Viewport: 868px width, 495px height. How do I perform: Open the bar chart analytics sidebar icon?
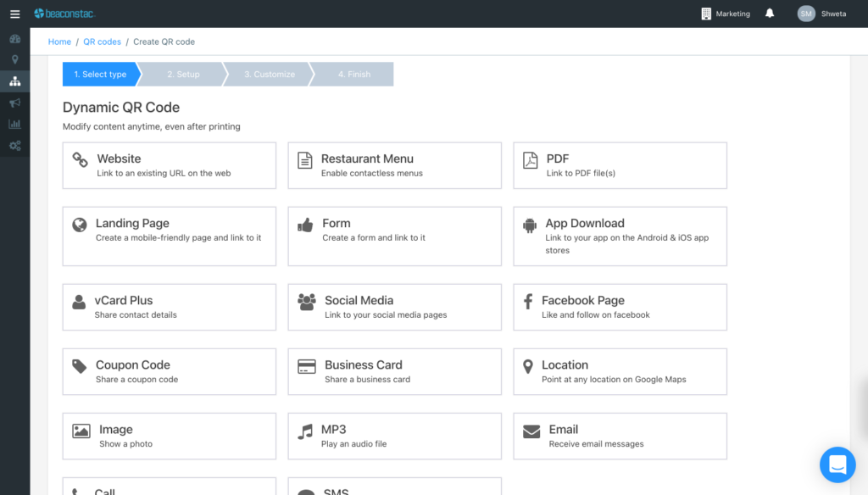coord(15,124)
